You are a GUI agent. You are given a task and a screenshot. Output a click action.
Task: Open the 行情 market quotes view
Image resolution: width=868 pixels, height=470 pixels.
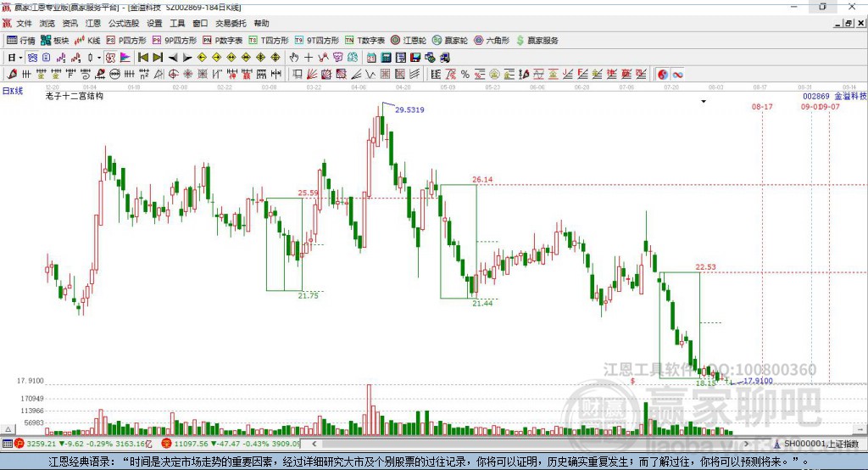(x=21, y=41)
